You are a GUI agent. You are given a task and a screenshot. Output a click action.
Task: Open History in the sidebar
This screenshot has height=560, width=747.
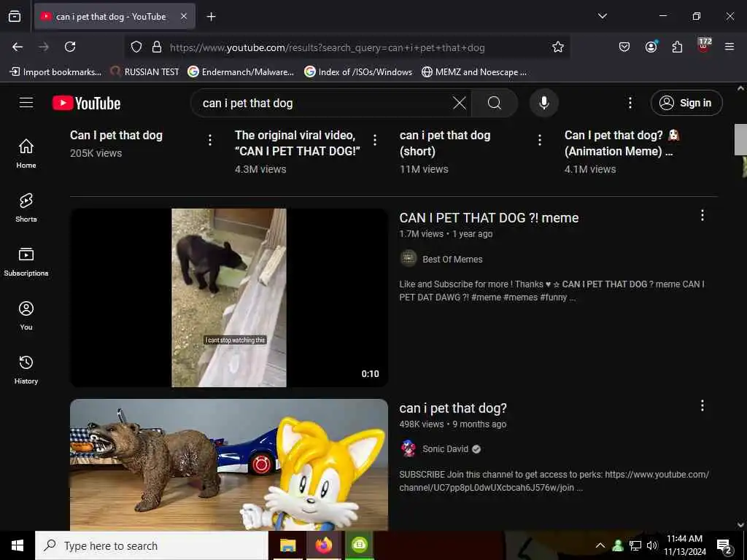coord(26,370)
